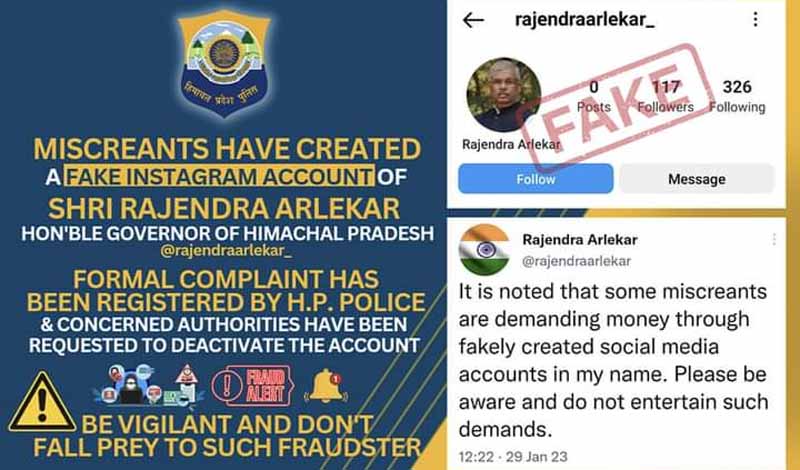Click the yellow warning triangle icon
Image resolution: width=800 pixels, height=470 pixels.
[x=42, y=403]
